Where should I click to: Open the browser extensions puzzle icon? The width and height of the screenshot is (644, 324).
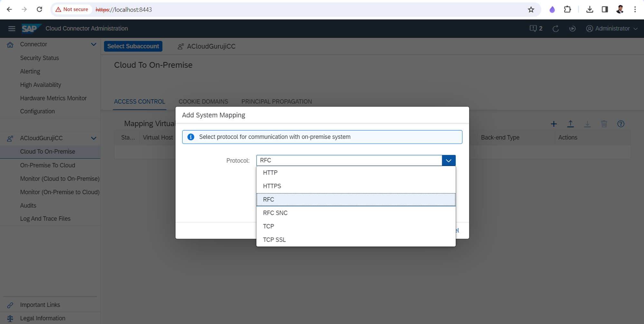coord(567,10)
